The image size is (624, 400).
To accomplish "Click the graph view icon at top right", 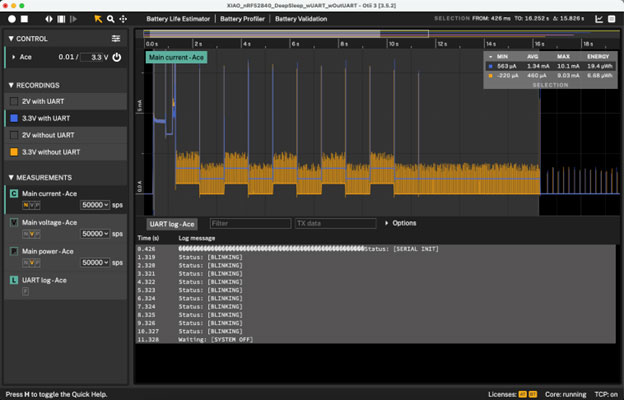I will coord(598,18).
